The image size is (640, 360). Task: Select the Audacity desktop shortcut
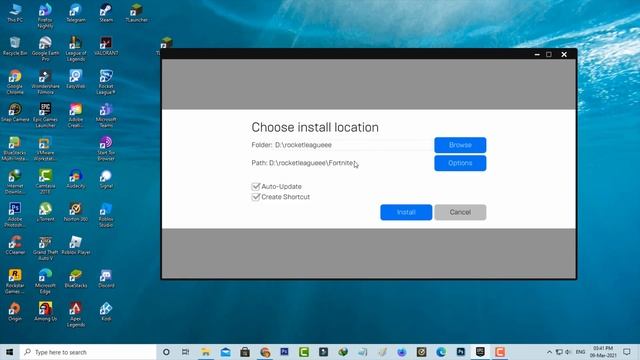pos(76,179)
